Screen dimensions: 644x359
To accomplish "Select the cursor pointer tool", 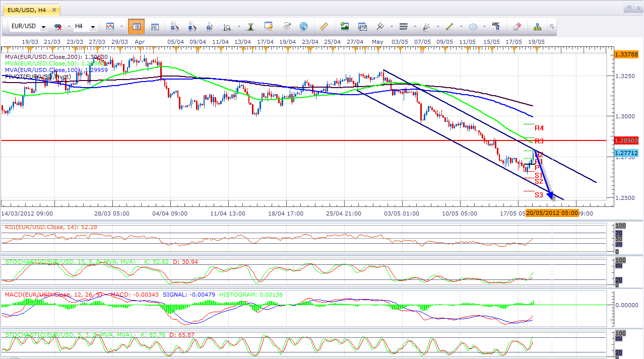I will pos(210,26).
